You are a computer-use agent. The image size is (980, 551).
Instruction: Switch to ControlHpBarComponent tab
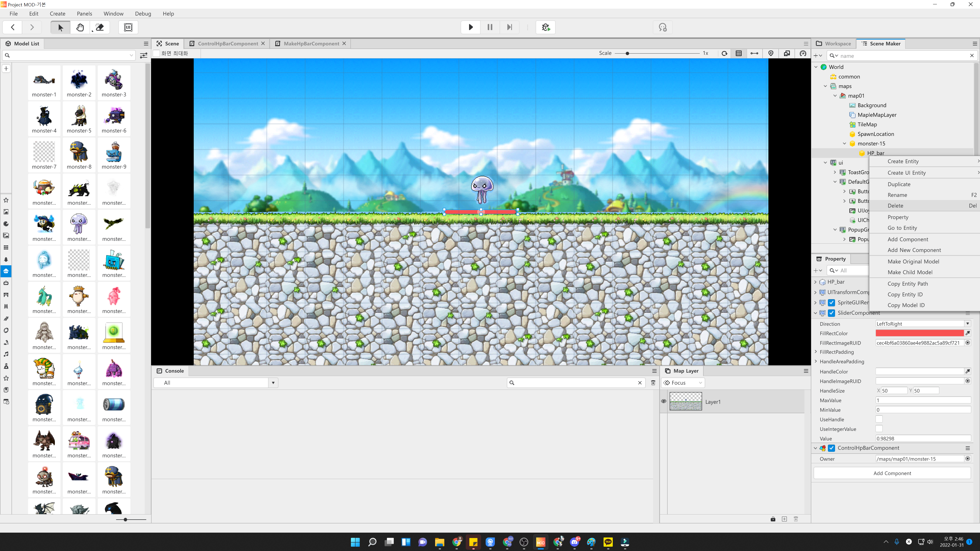[227, 44]
